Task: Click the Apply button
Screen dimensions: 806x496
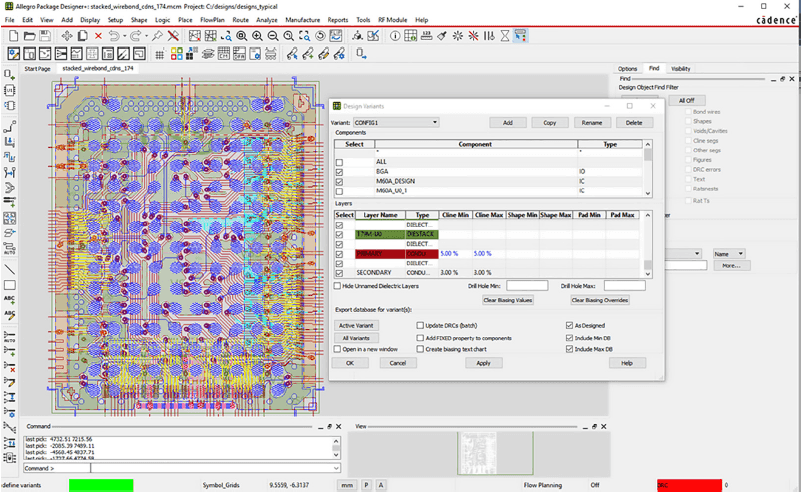Action: coord(484,363)
